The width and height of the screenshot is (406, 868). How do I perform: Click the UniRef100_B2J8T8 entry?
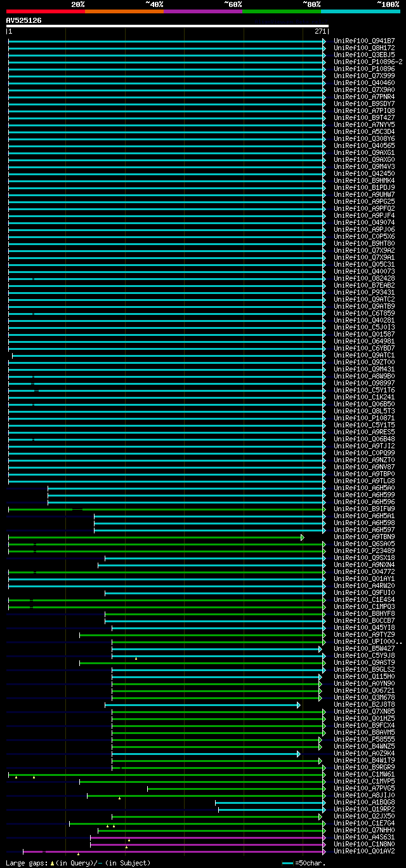click(364, 704)
